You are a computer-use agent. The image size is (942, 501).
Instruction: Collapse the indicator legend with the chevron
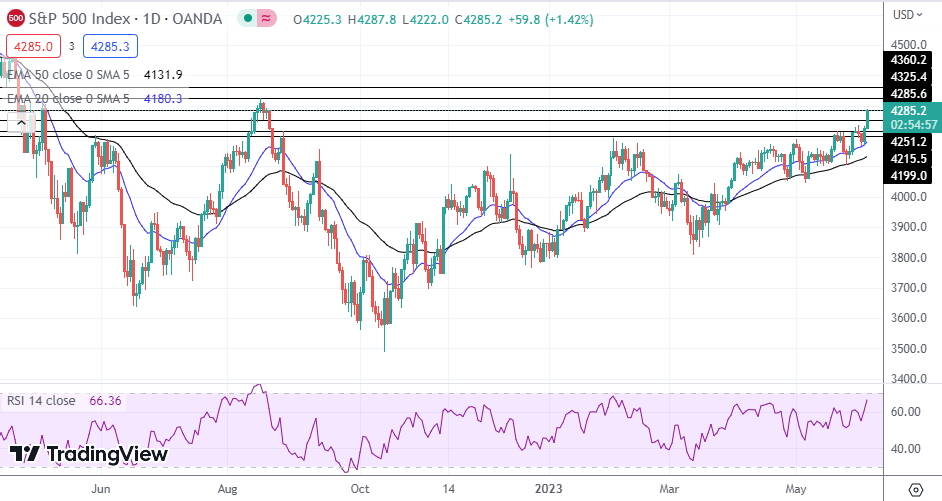22,124
